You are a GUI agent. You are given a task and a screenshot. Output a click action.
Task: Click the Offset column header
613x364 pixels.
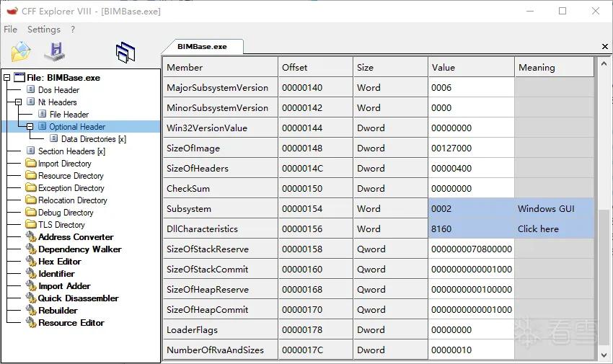click(315, 67)
